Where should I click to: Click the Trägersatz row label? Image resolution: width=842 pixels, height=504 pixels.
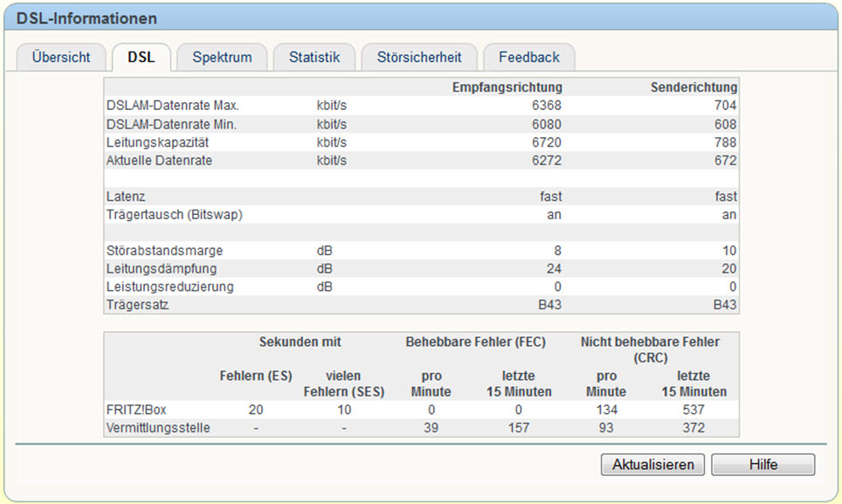click(137, 305)
